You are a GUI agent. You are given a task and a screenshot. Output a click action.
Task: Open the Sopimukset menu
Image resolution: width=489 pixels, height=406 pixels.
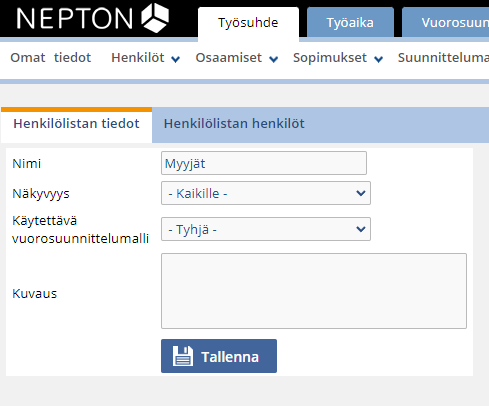coord(338,58)
